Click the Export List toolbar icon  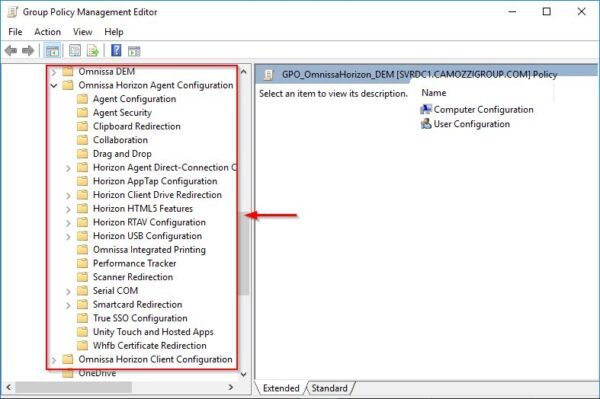pos(93,50)
